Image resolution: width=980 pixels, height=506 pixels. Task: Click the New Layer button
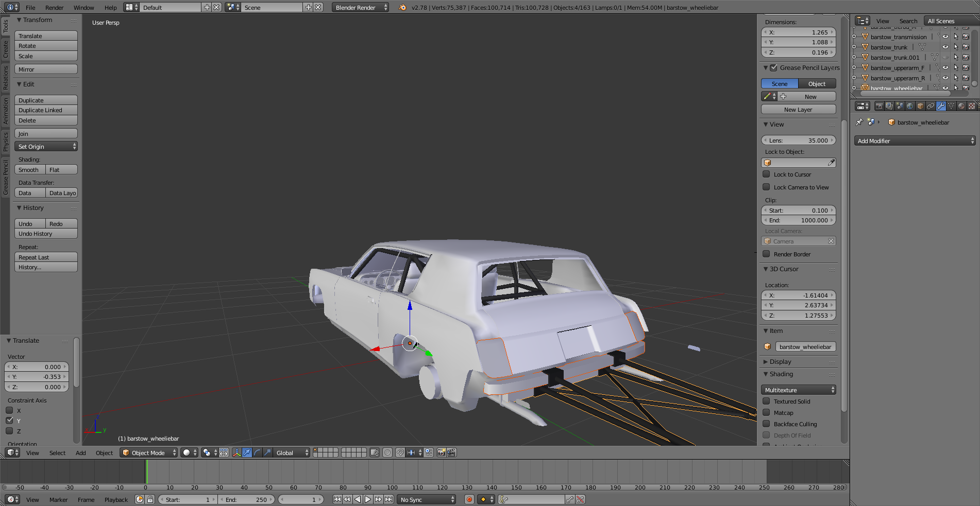click(798, 110)
